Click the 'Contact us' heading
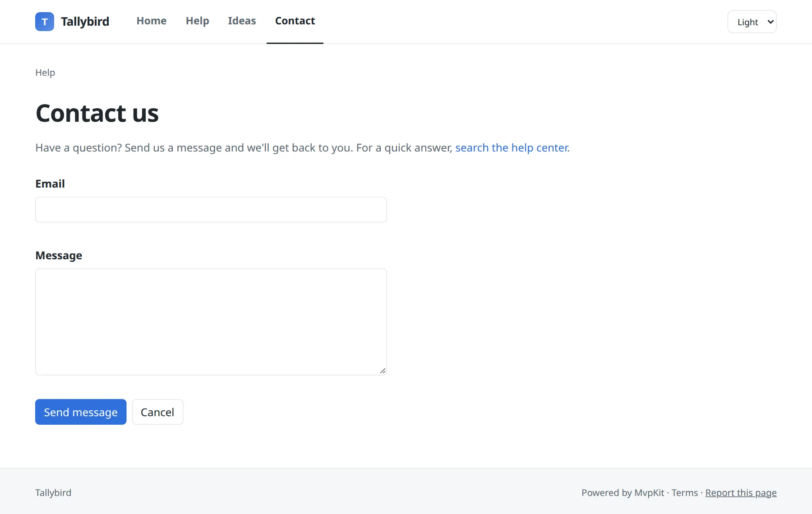The width and height of the screenshot is (812, 514). pyautogui.click(x=97, y=113)
